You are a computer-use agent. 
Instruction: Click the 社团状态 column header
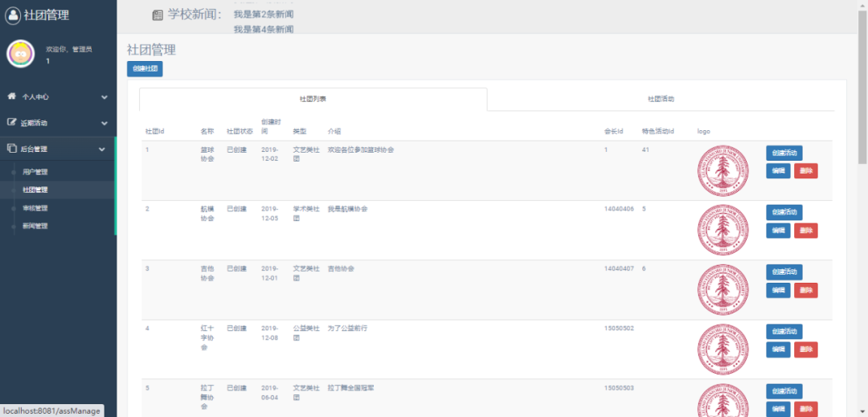(x=240, y=132)
